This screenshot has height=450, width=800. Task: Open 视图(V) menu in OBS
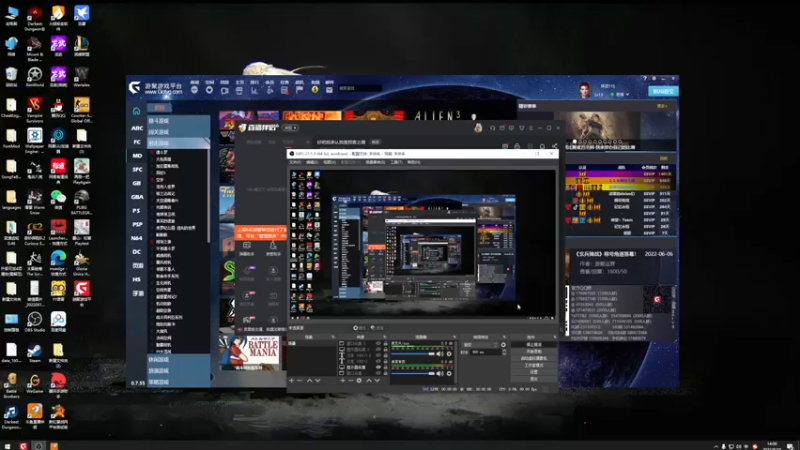tap(330, 162)
